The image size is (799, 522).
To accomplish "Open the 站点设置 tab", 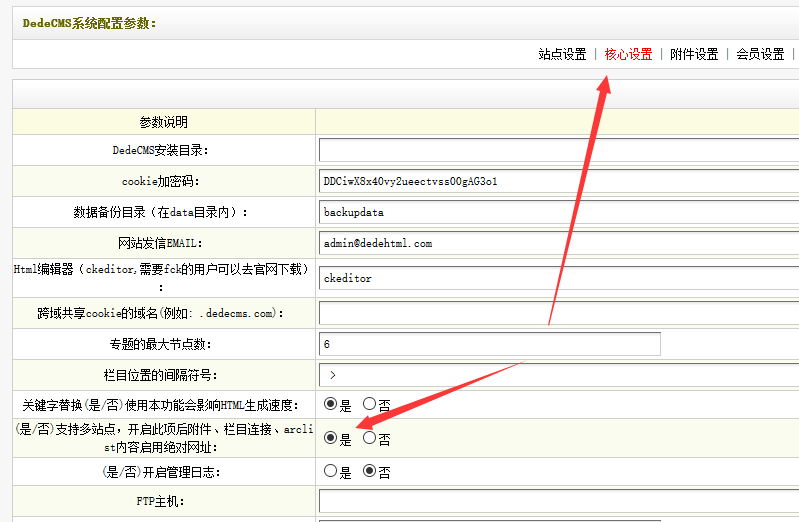I will pyautogui.click(x=562, y=54).
